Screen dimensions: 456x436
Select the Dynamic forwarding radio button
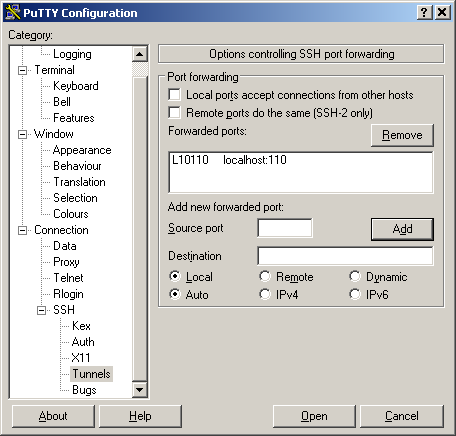(x=355, y=276)
